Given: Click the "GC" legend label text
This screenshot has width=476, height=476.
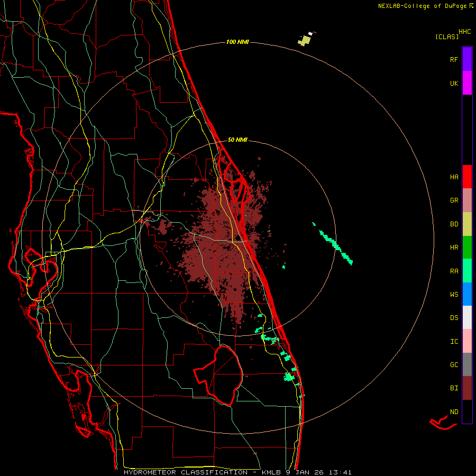Looking at the screenshot, I should 454,364.
